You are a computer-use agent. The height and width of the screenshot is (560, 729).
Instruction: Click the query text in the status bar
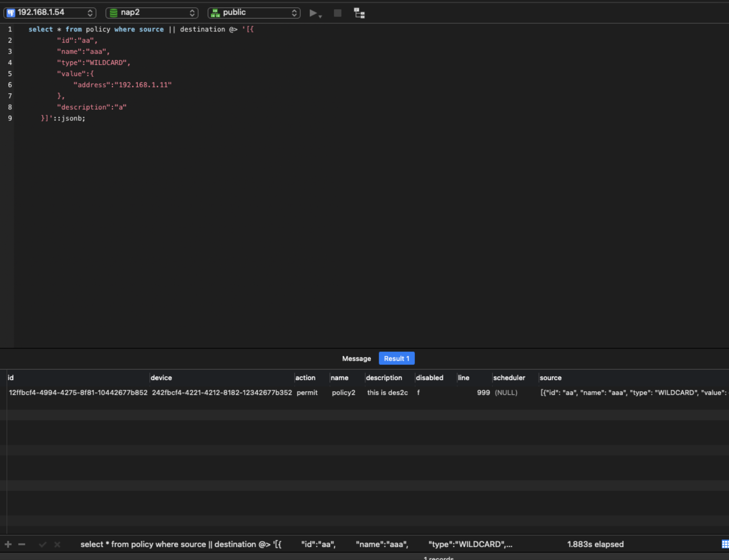296,544
